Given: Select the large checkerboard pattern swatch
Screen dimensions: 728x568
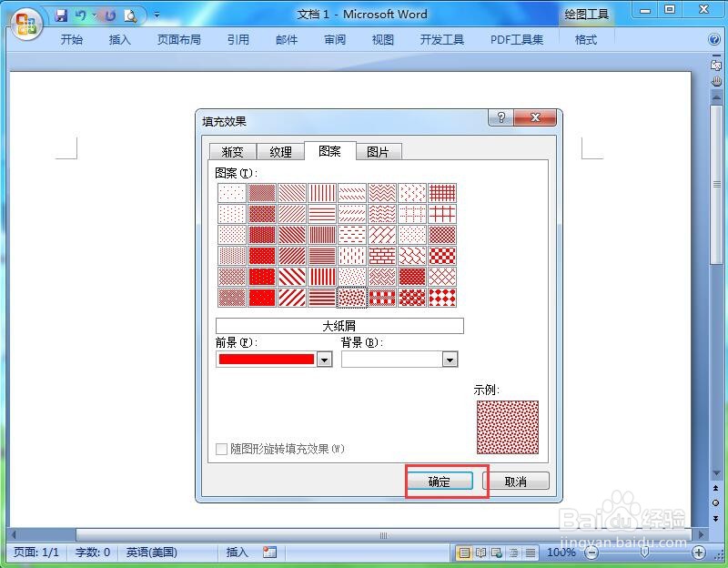Looking at the screenshot, I should pos(442,256).
